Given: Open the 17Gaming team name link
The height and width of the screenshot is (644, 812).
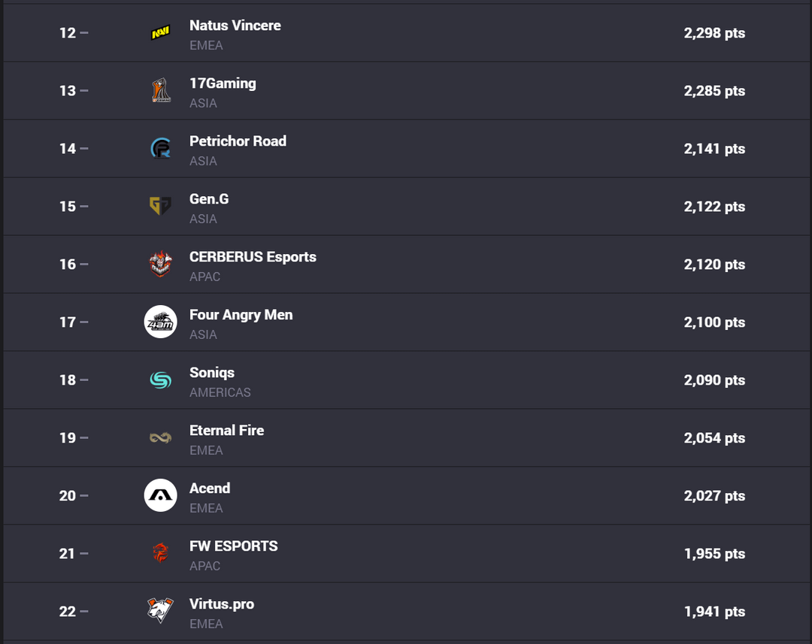Looking at the screenshot, I should [223, 83].
